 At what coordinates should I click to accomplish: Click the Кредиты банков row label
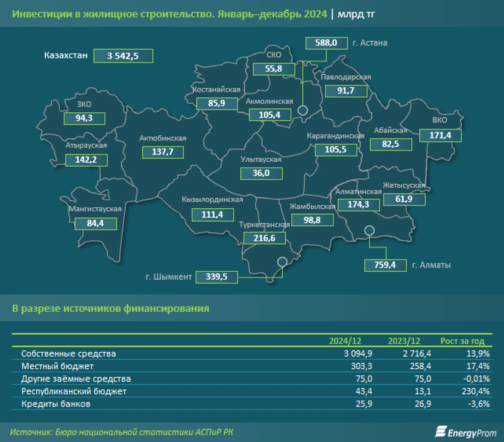(56, 404)
